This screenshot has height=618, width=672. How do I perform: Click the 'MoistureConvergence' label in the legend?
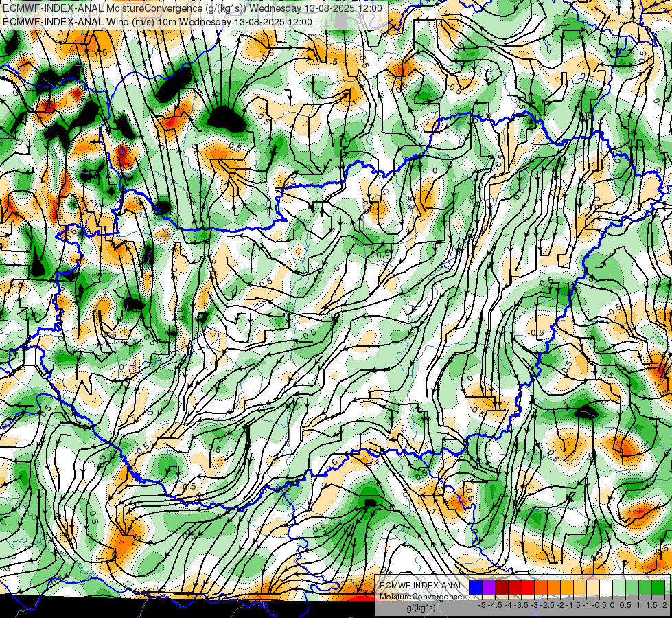(421, 597)
